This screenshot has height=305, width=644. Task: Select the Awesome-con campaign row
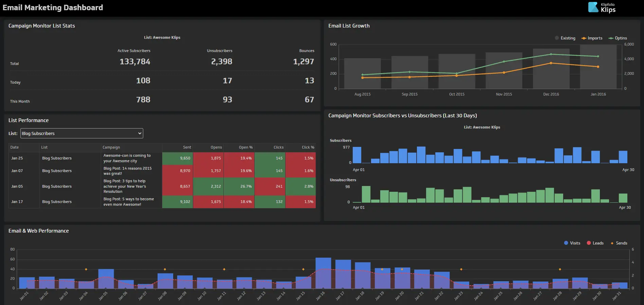127,158
